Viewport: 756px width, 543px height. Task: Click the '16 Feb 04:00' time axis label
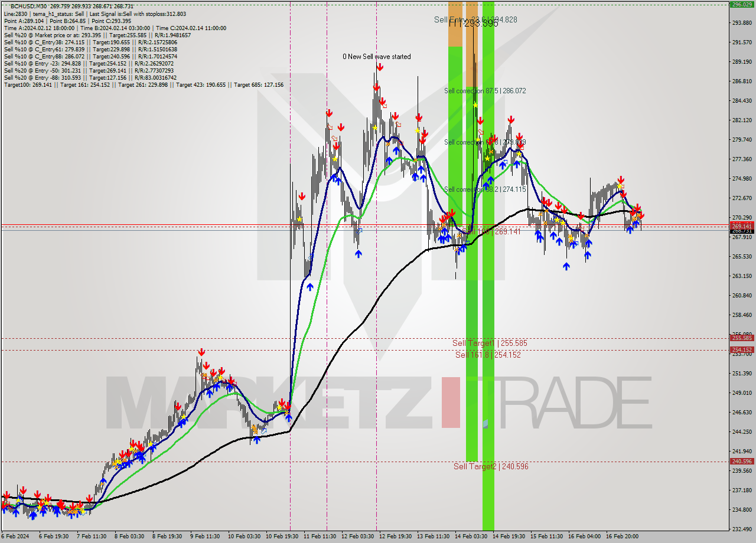[x=584, y=537]
